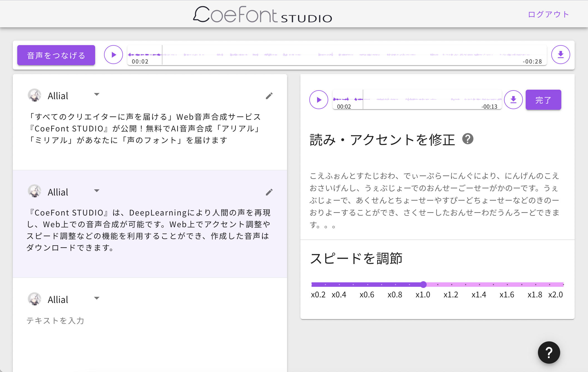Click the x1.8 speed label
Viewport: 588px width, 372px height.
point(535,295)
